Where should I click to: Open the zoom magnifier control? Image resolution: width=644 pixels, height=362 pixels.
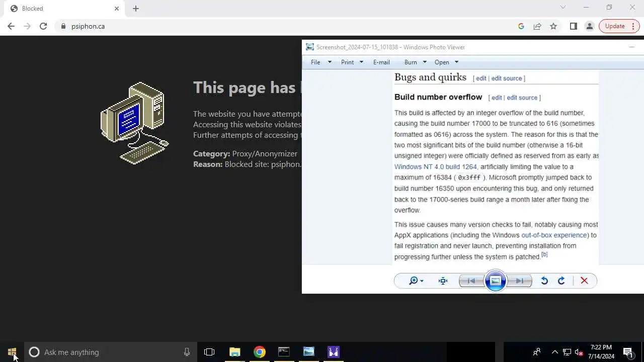tap(416, 281)
